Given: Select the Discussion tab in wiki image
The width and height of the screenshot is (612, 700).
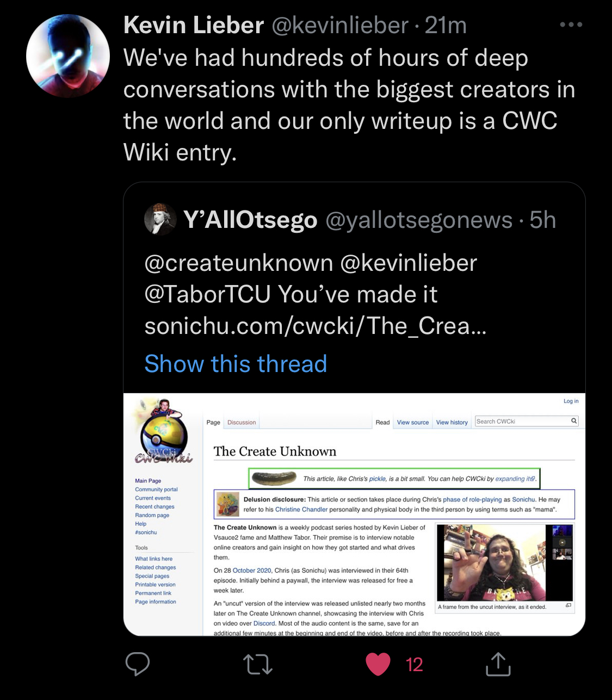Looking at the screenshot, I should point(242,423).
